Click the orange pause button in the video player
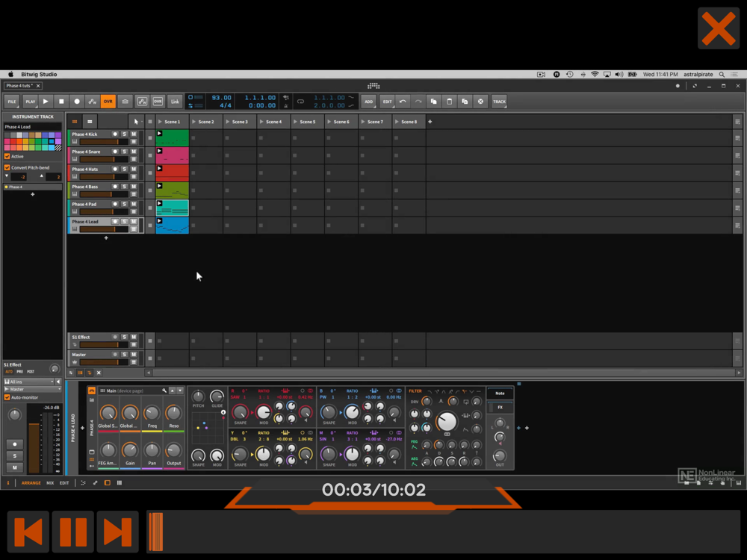The image size is (747, 560). tap(72, 532)
